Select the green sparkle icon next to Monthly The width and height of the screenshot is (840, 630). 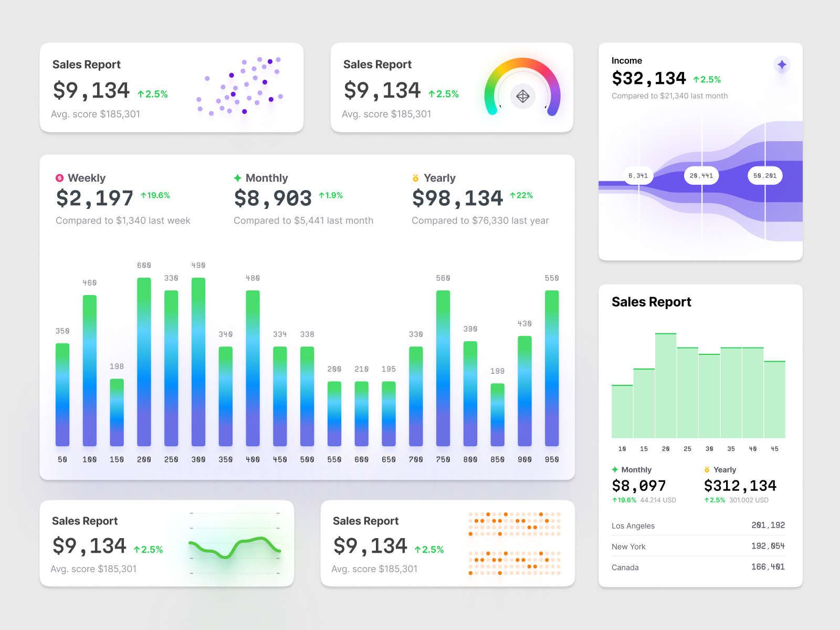(237, 177)
